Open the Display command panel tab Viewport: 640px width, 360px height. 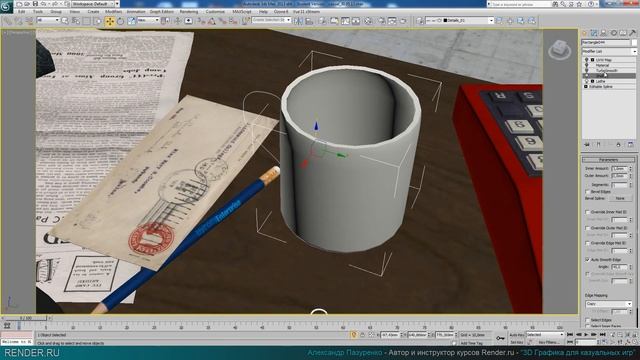point(623,33)
